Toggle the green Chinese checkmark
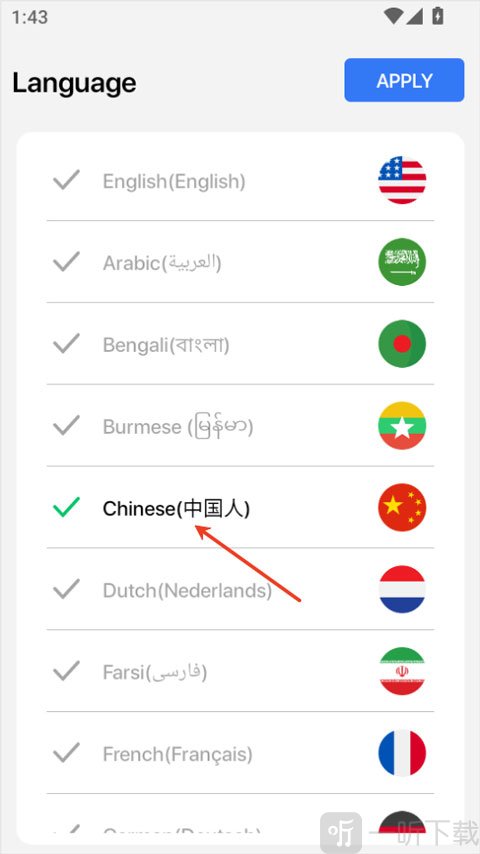The height and width of the screenshot is (854, 480). 66,507
